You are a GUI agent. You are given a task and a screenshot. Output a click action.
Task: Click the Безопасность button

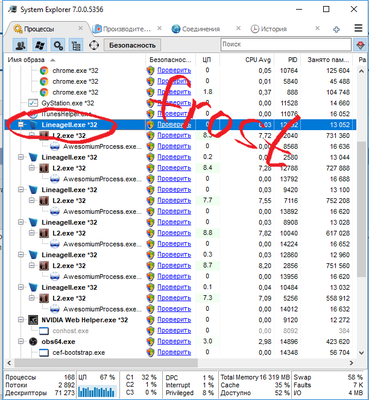pyautogui.click(x=132, y=45)
